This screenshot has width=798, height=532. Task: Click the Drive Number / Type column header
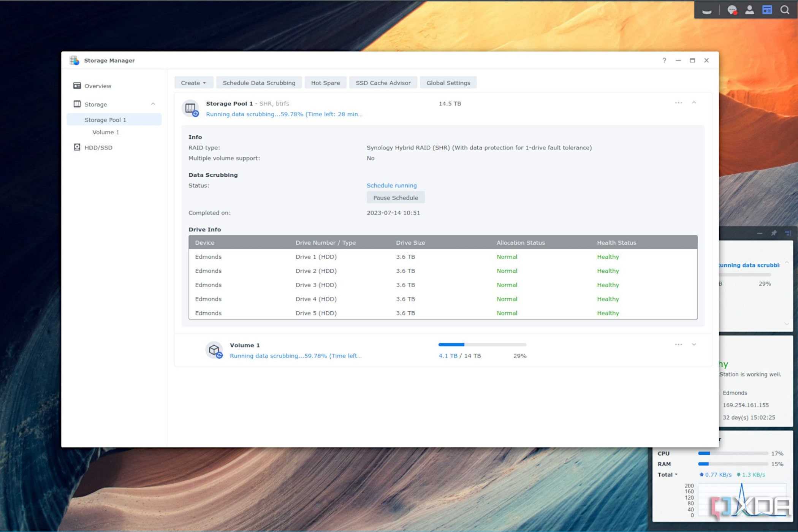(326, 242)
